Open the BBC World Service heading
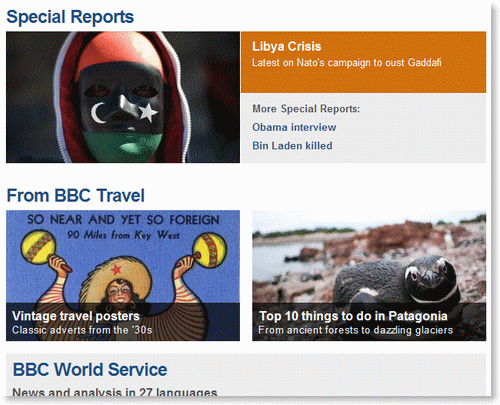Viewport: 500px width, 405px height. 90,369
